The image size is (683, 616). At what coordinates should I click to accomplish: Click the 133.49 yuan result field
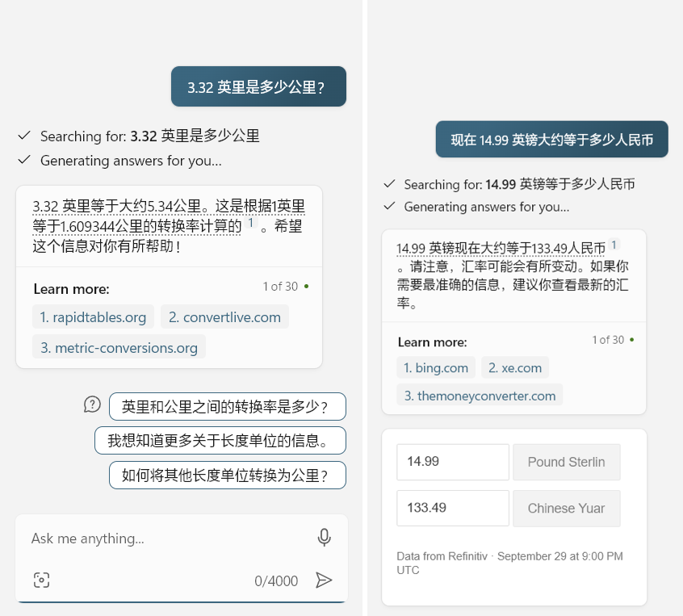click(x=452, y=508)
